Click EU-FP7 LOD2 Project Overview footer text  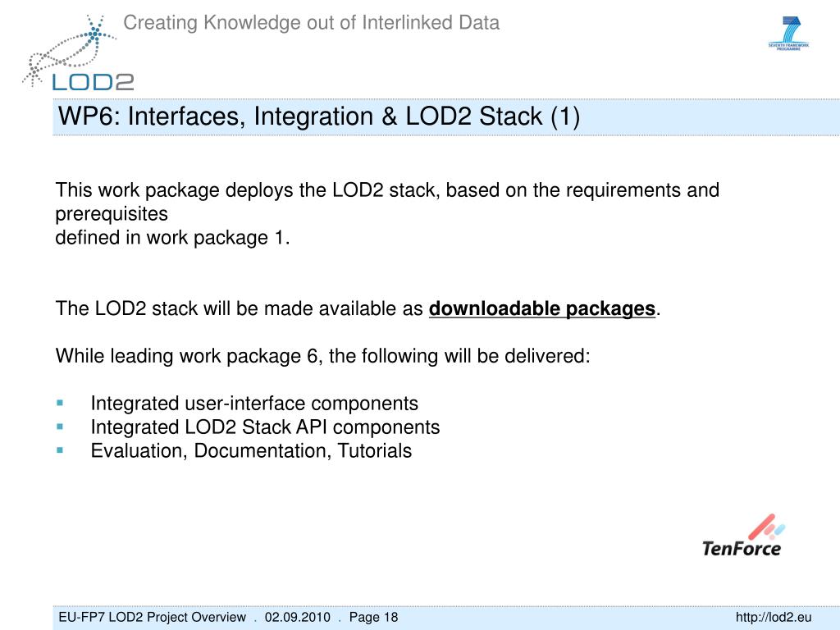pos(152,617)
